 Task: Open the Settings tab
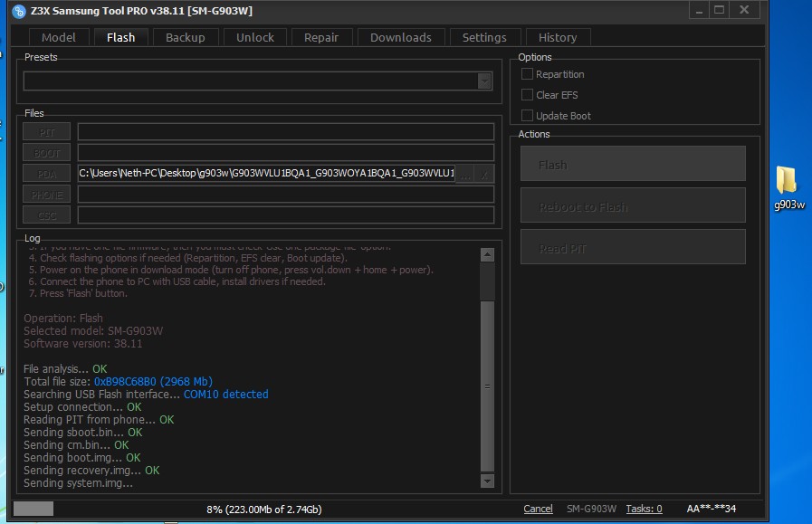click(484, 37)
